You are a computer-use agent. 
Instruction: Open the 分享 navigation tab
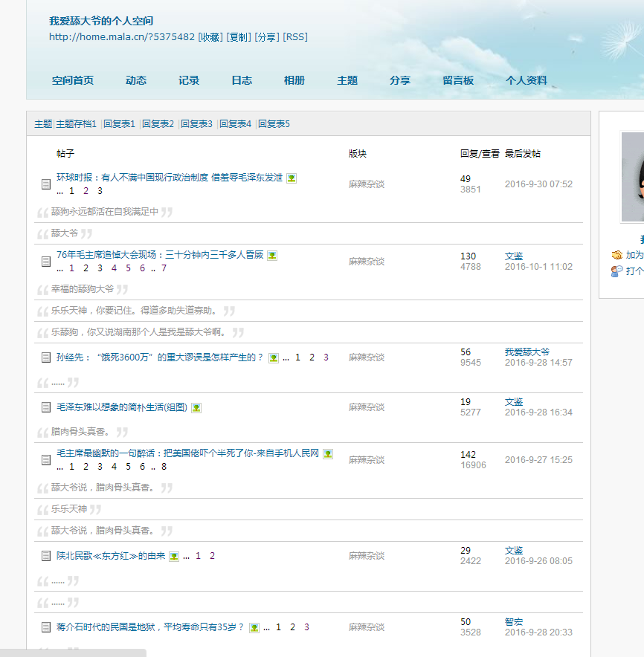[400, 80]
